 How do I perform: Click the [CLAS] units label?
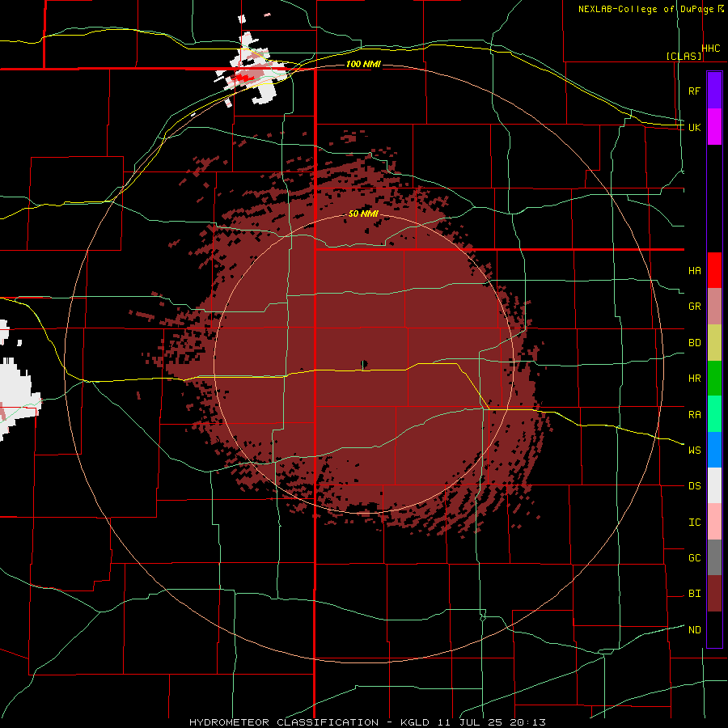[x=684, y=56]
